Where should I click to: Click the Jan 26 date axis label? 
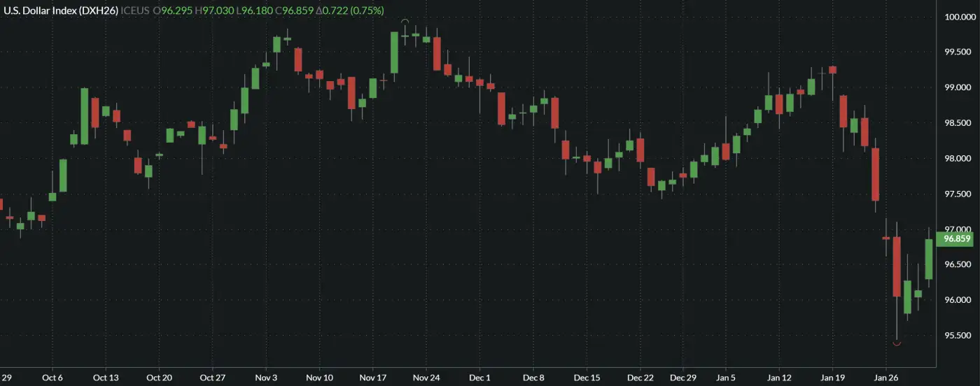pos(886,378)
